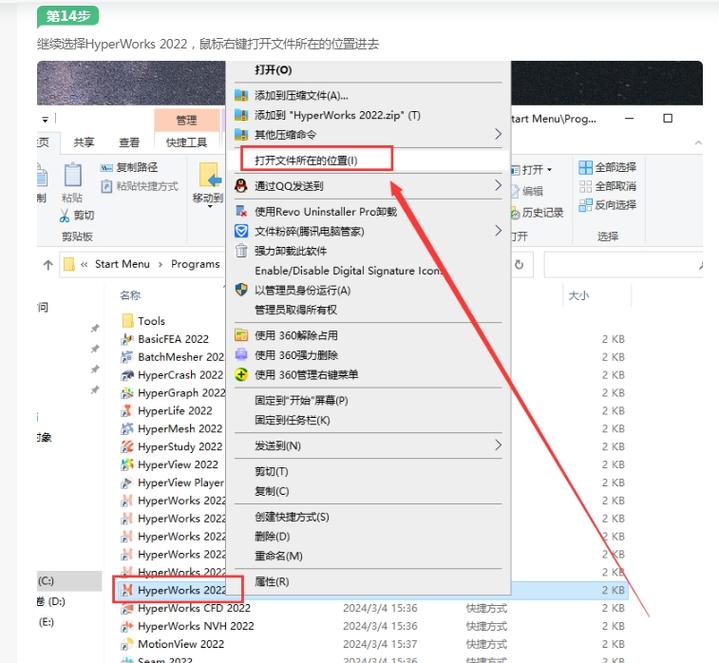Viewport: 719px width, 663px height.
Task: Click the 添加到压缩文件 archive icon
Action: tap(241, 95)
